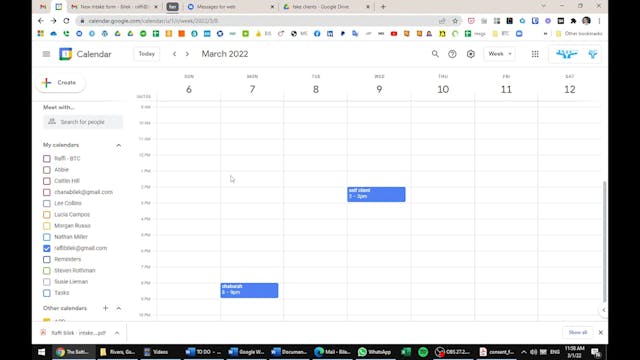Open a new browser tab

tap(383, 7)
